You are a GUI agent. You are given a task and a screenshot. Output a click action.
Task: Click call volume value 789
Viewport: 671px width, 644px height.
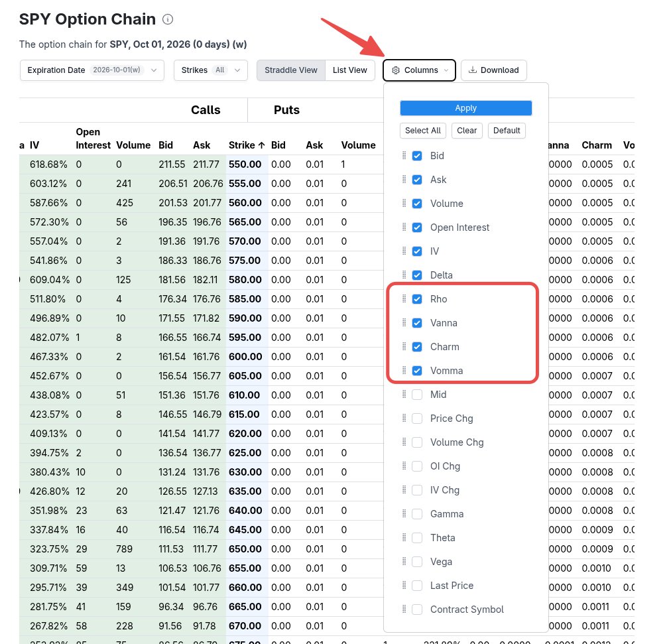124,549
